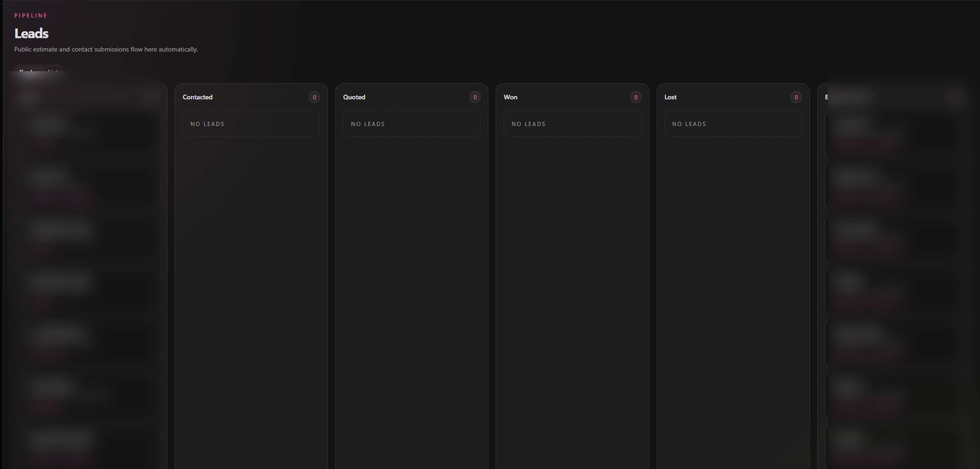Image resolution: width=980 pixels, height=469 pixels.
Task: Click the Quoted column title
Action: tap(354, 97)
